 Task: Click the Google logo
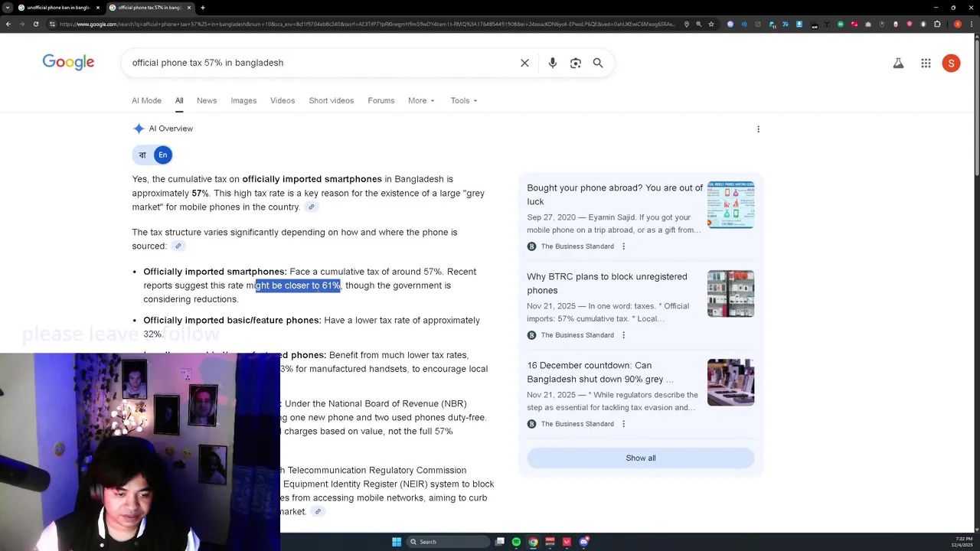68,63
